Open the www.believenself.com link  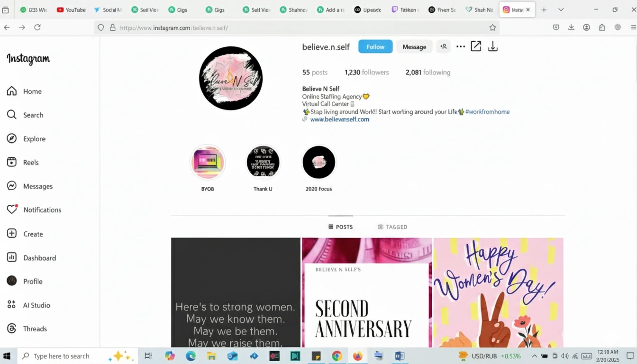(339, 119)
